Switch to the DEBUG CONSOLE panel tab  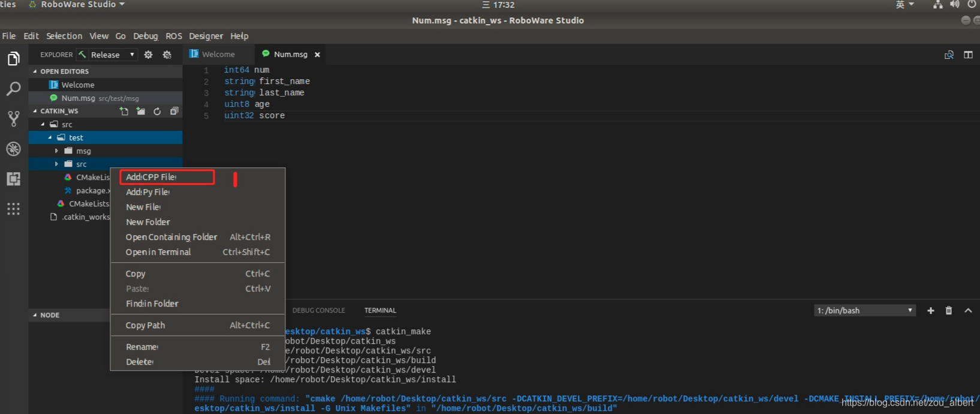[318, 311]
